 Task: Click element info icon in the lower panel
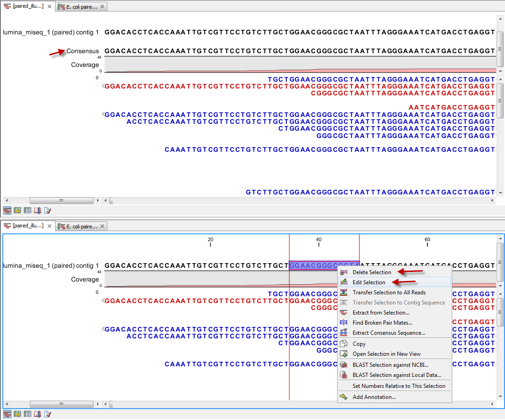(x=48, y=413)
